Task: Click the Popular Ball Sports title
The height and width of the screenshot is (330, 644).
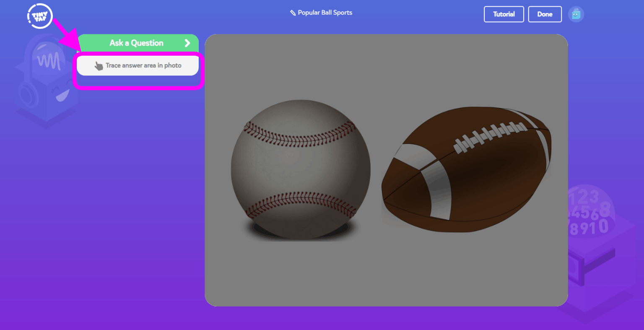Action: pyautogui.click(x=325, y=12)
